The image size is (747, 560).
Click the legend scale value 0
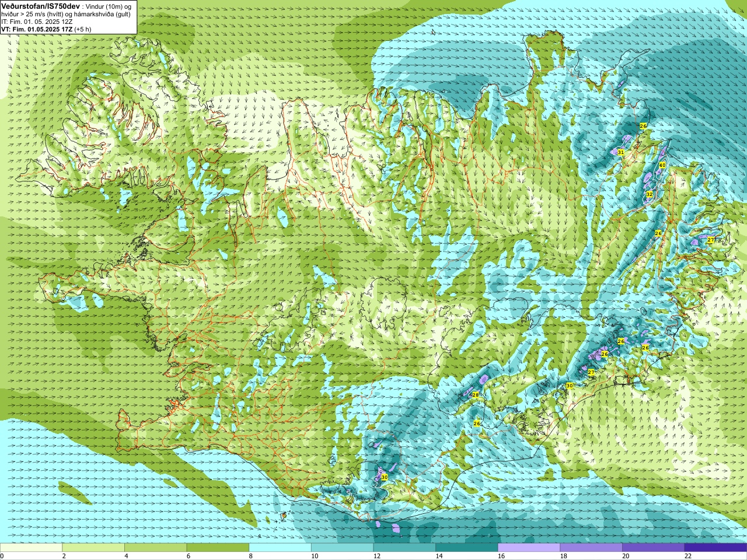point(2,556)
